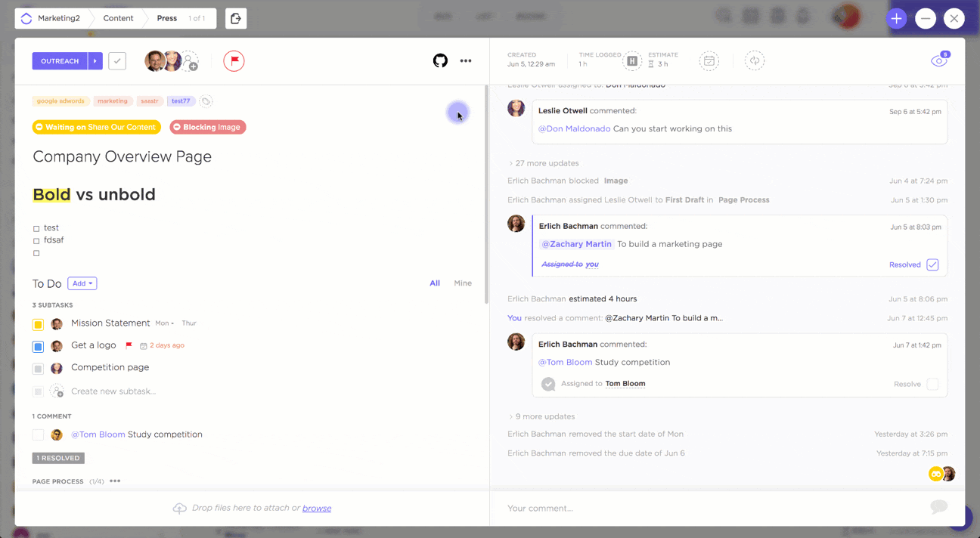Screen dimensions: 980x538
Task: Click the assigned checkmark icon for Tom Bloom
Action: (x=548, y=384)
